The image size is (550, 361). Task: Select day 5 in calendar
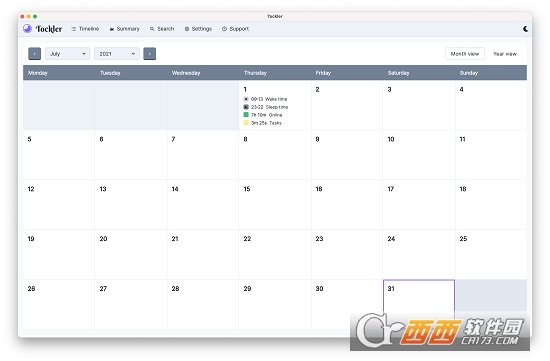(x=59, y=155)
